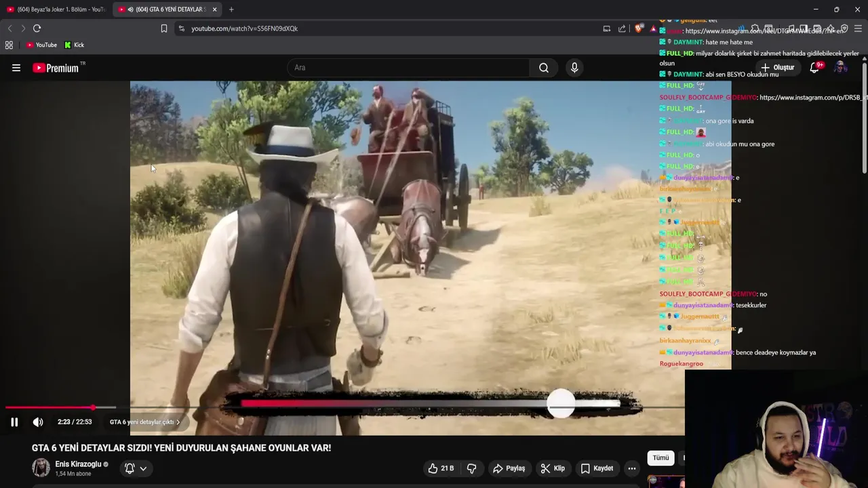Go forward in browser history
Screen dimensions: 868x488
click(x=23, y=28)
